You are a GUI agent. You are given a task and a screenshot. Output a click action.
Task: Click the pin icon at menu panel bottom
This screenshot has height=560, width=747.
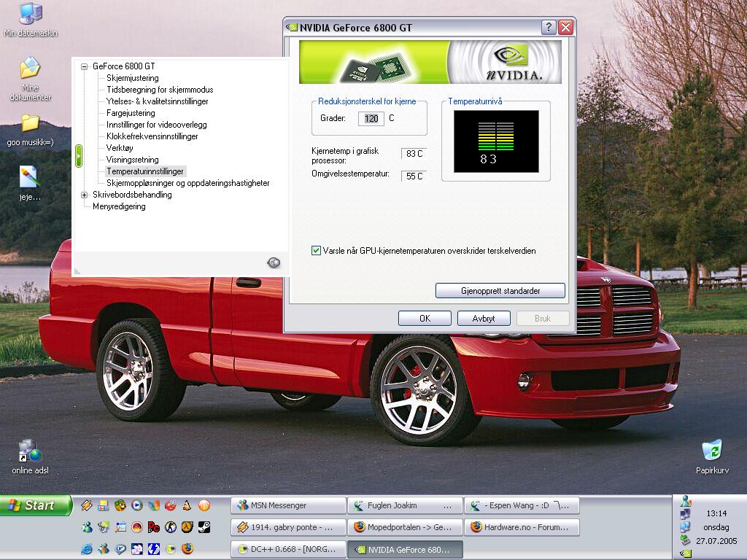point(274,262)
